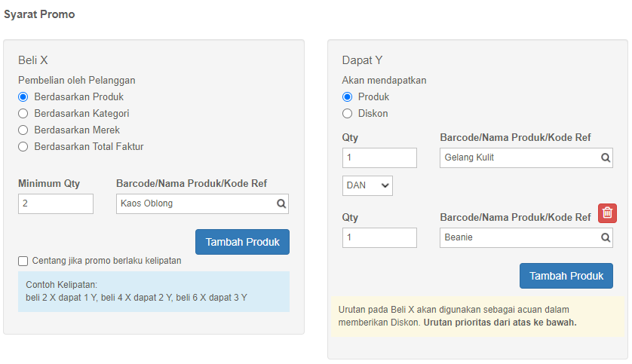Focus the Minimum Qty input field
The width and height of the screenshot is (632, 364).
[x=56, y=203]
